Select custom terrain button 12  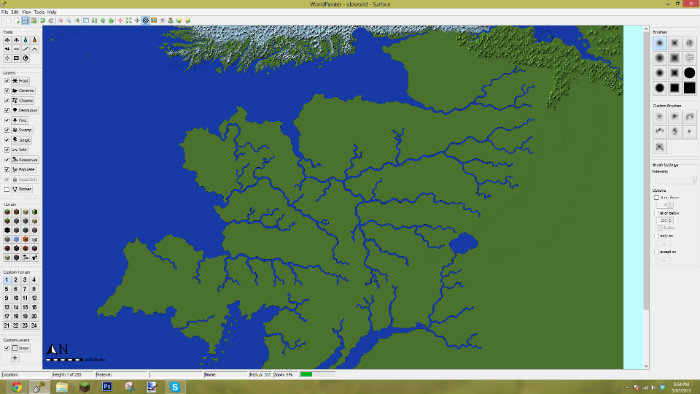tap(34, 298)
